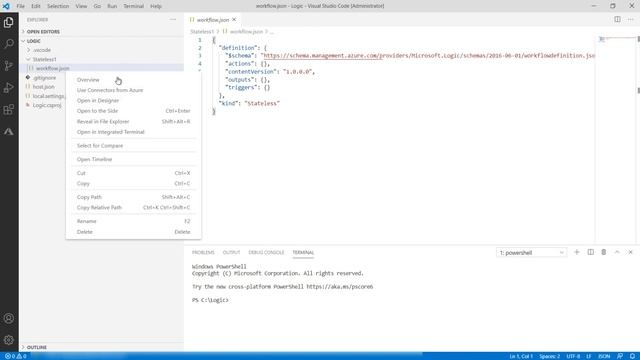Close the workflow.json editor tab
The width and height of the screenshot is (640, 360).
pyautogui.click(x=234, y=20)
